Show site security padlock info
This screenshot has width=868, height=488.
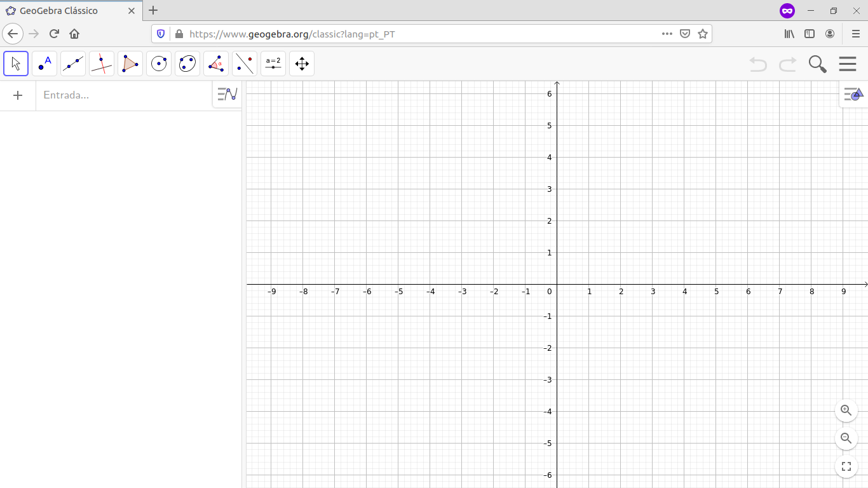[x=179, y=34]
